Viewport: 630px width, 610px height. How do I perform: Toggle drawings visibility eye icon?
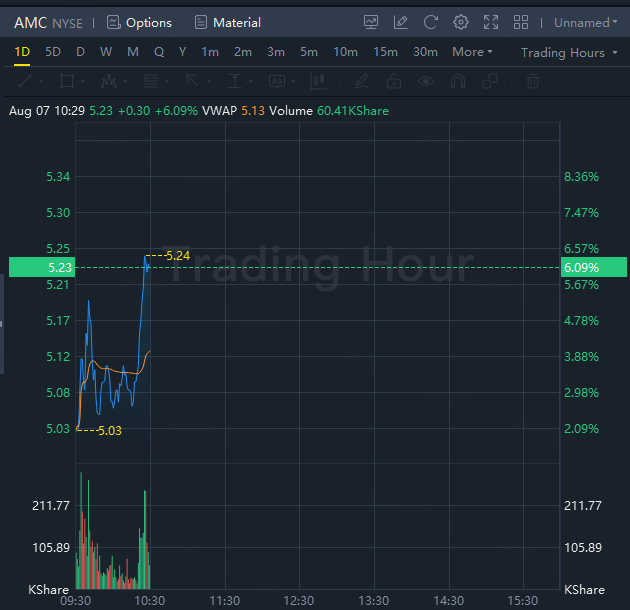tap(427, 81)
